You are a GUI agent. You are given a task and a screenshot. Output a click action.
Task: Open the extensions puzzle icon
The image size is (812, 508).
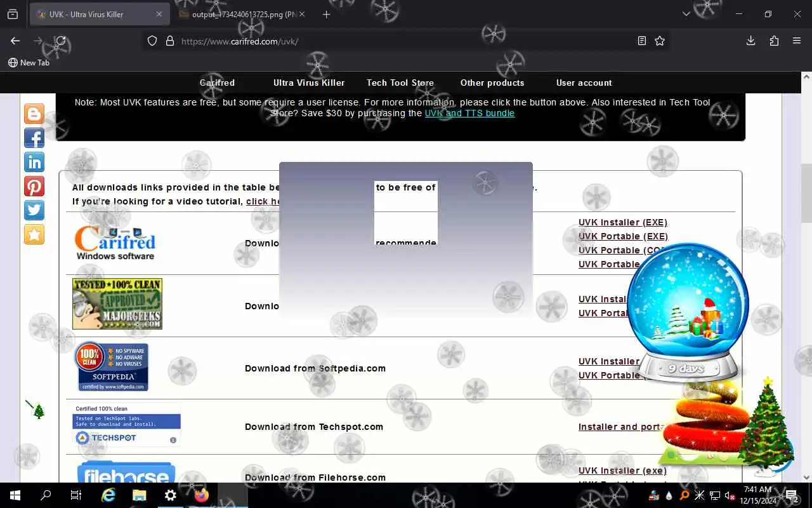click(774, 41)
